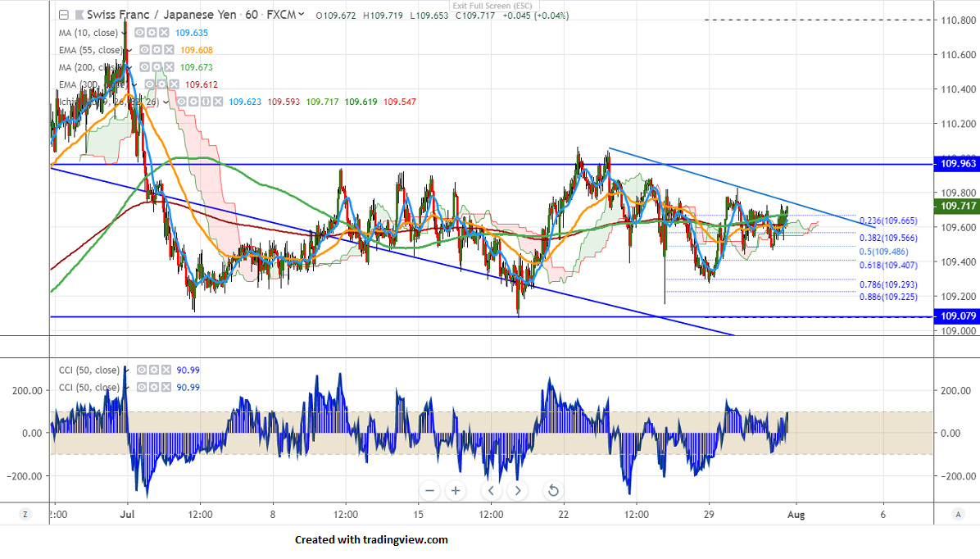Expand lower CCI (50, close) dropdown arrow
Viewport: 980px width, 559px height.
click(x=126, y=388)
